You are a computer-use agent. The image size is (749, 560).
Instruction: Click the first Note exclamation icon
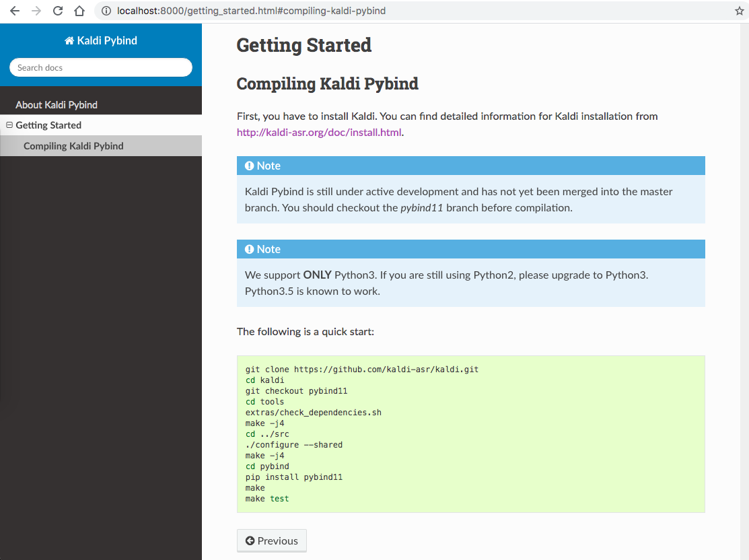point(250,166)
